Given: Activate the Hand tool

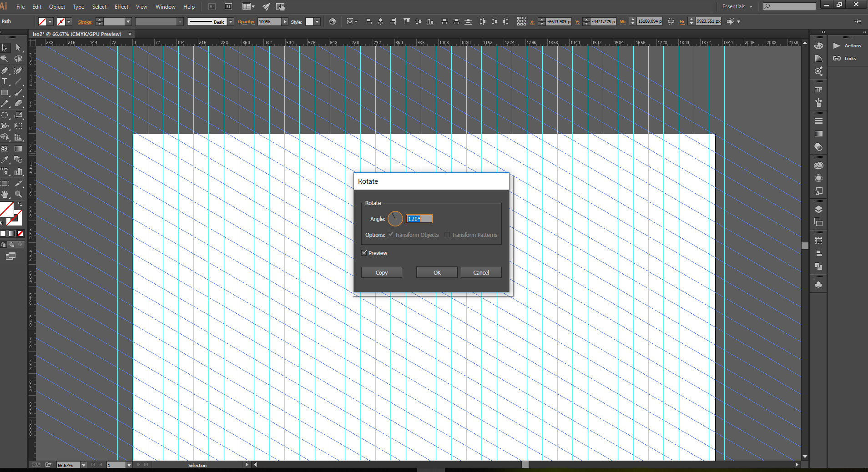Looking at the screenshot, I should click(x=5, y=194).
